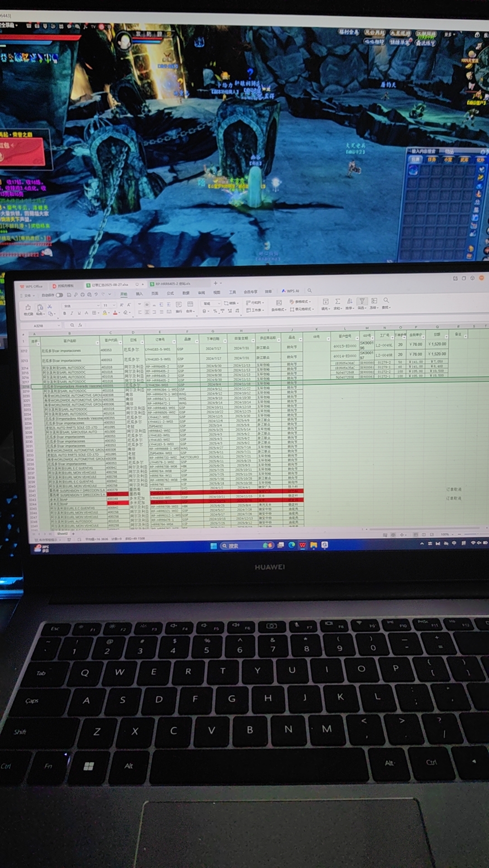
Task: Click the search magnifier beside WPS AI
Action: 310,291
